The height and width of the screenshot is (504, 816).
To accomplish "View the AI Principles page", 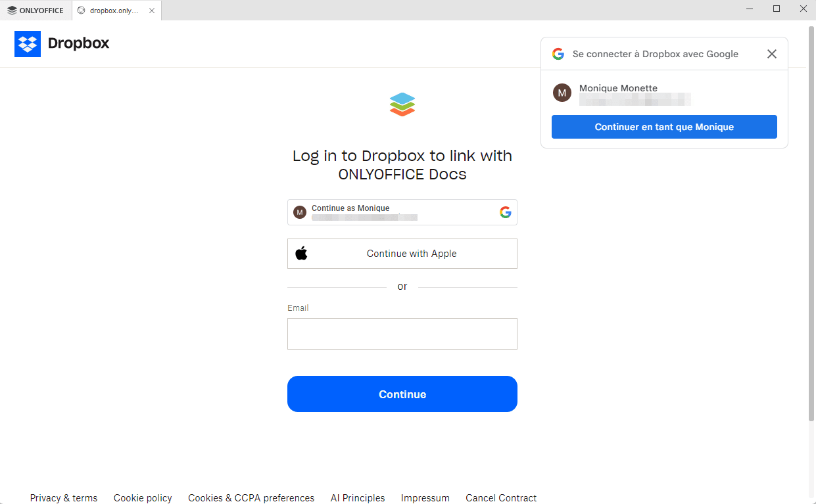I will [357, 497].
